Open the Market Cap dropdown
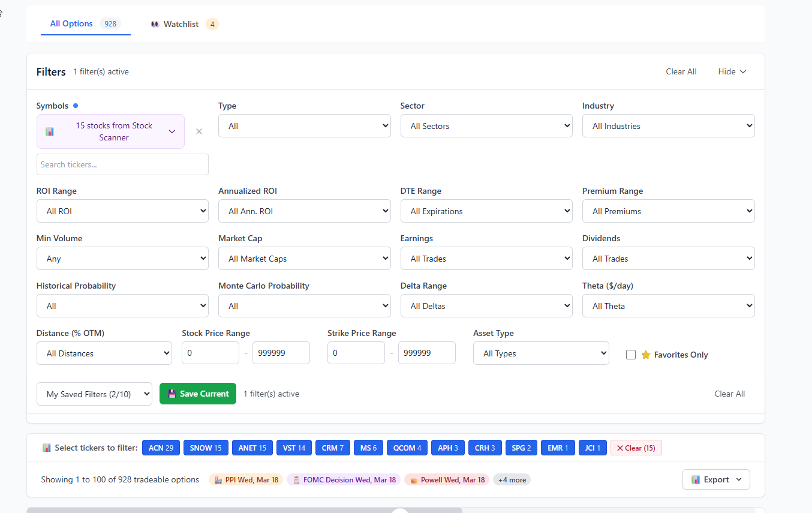Image resolution: width=812 pixels, height=513 pixels. click(305, 259)
